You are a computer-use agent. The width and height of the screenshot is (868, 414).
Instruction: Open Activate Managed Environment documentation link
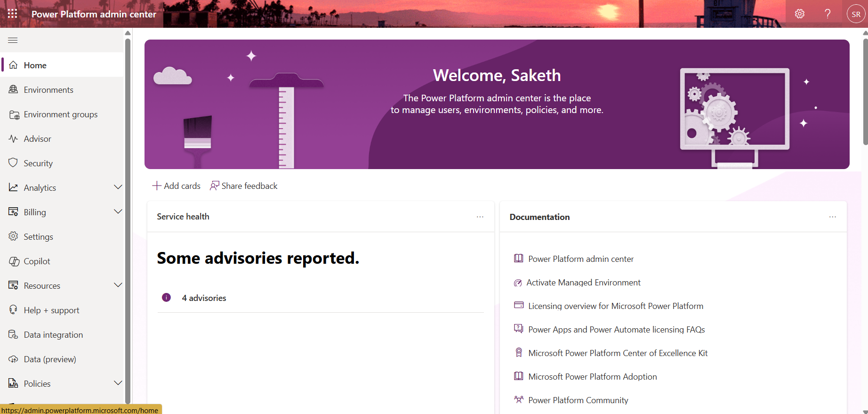pos(583,283)
